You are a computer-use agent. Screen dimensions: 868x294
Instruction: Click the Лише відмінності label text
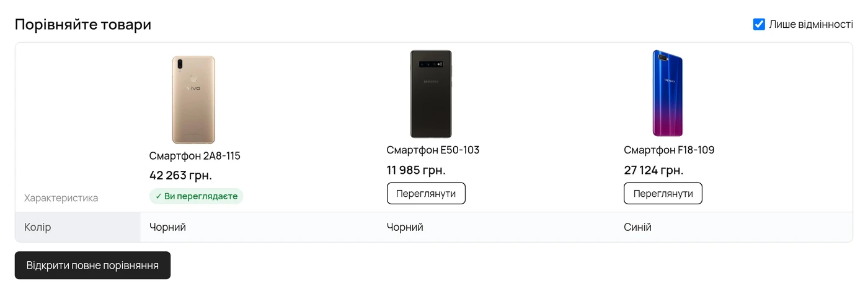pyautogui.click(x=811, y=24)
